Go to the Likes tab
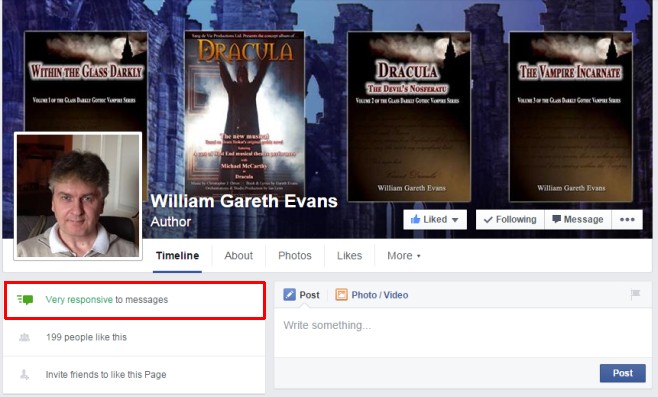This screenshot has width=658, height=397. [349, 256]
